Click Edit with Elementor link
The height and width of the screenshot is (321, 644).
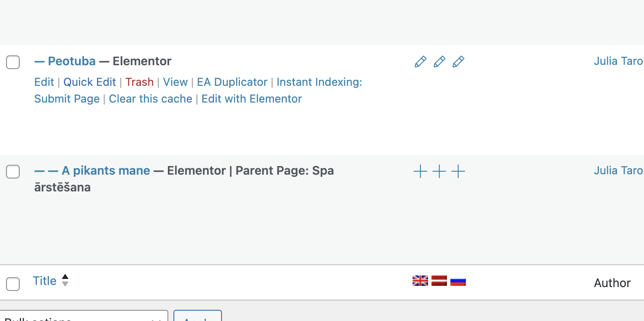[252, 99]
